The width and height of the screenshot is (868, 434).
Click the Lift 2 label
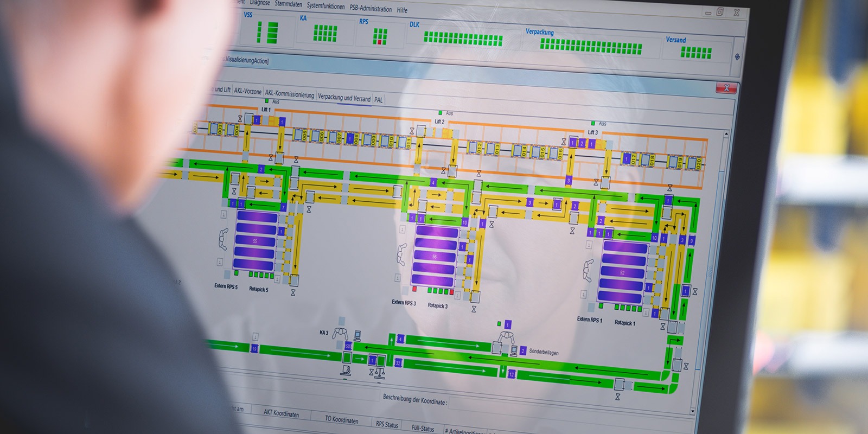click(439, 122)
